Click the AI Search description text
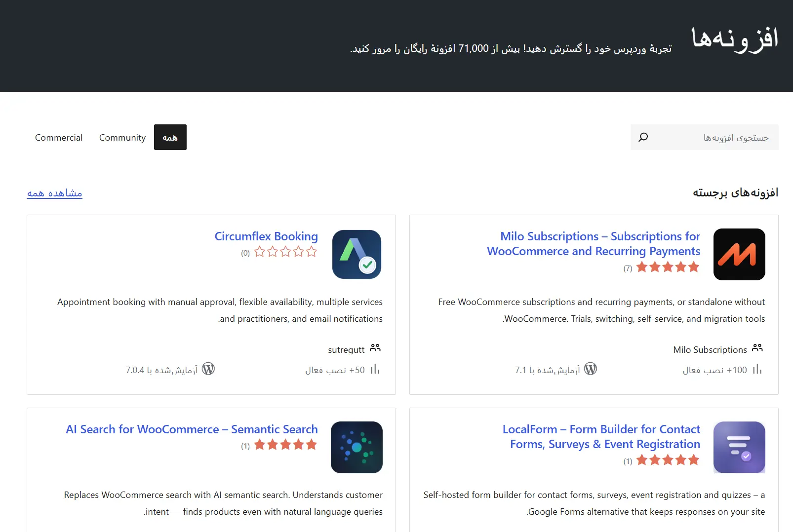793x532 pixels. click(x=223, y=503)
